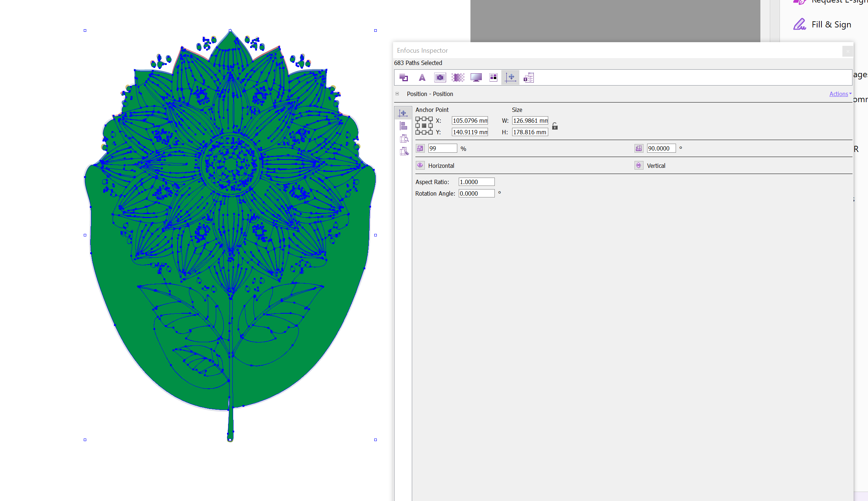Click the Horizontal flip label
Image resolution: width=868 pixels, height=501 pixels.
click(441, 166)
